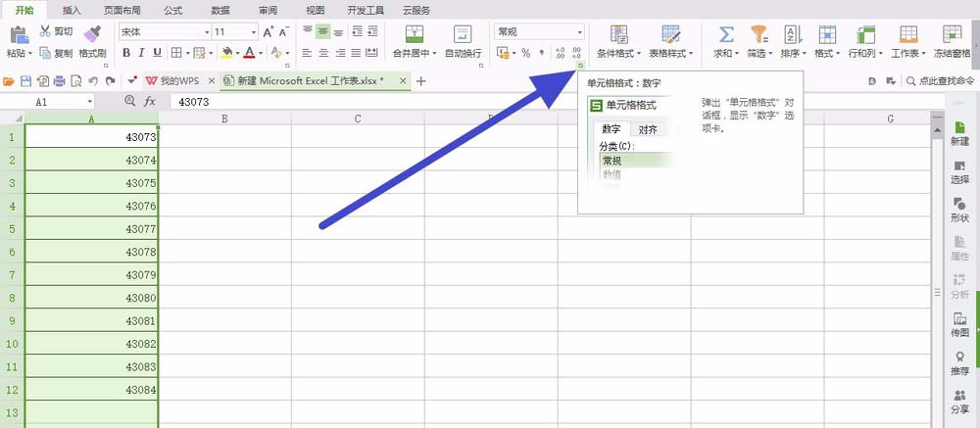Image resolution: width=980 pixels, height=428 pixels.
Task: Click the yellow fill color bucket
Action: coord(227,53)
